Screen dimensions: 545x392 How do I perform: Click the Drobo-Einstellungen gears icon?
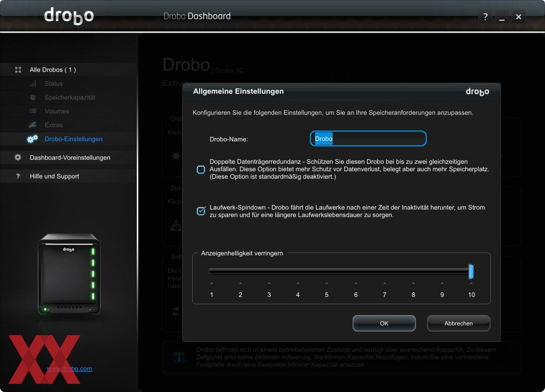click(32, 139)
